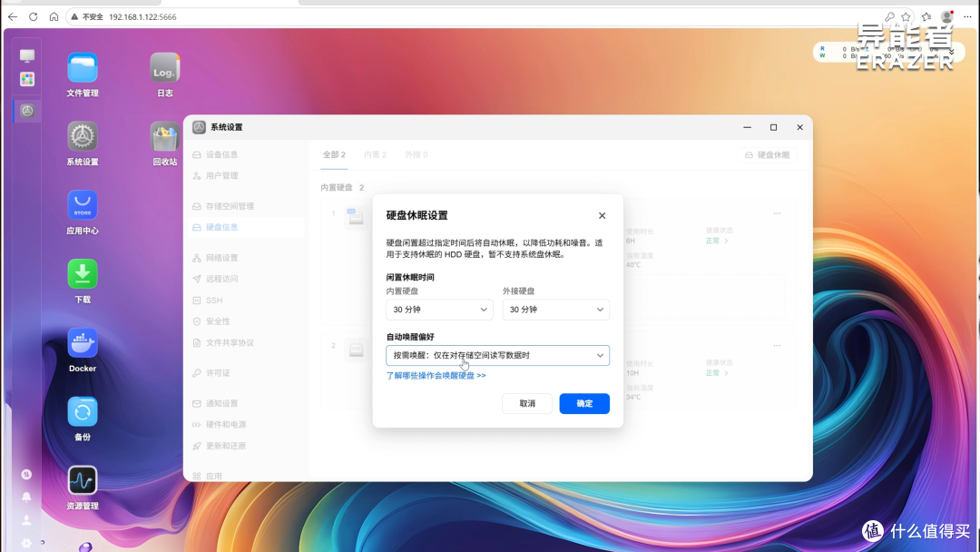Click the 硬盘休眠 button in settings window
Viewport: 980px width, 552px height.
768,155
